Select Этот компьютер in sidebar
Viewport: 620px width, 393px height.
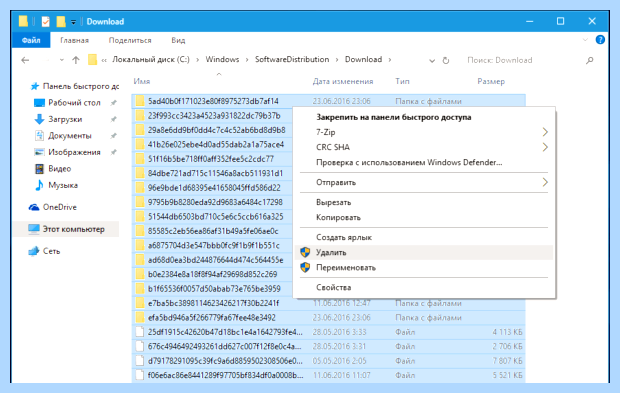click(x=66, y=229)
